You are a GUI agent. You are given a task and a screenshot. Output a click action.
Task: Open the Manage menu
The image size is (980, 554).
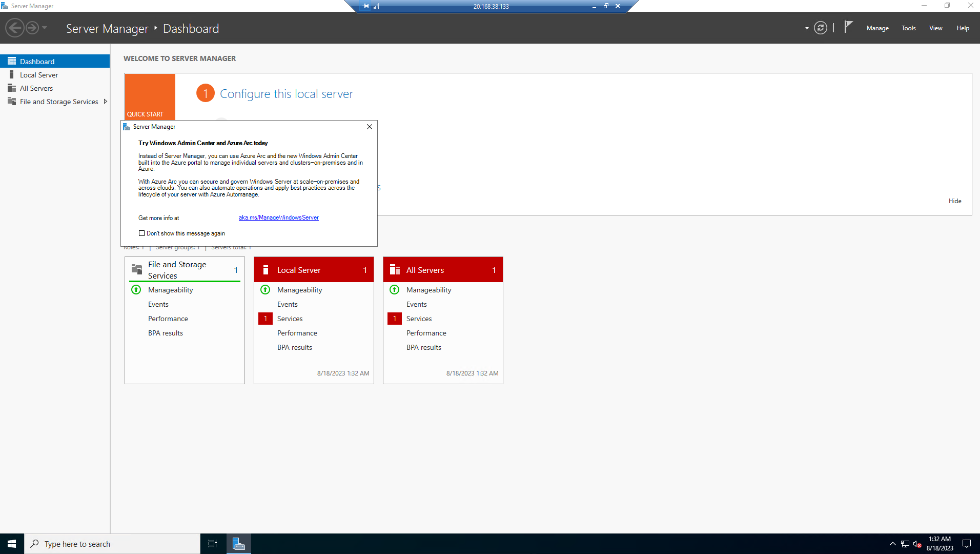877,28
